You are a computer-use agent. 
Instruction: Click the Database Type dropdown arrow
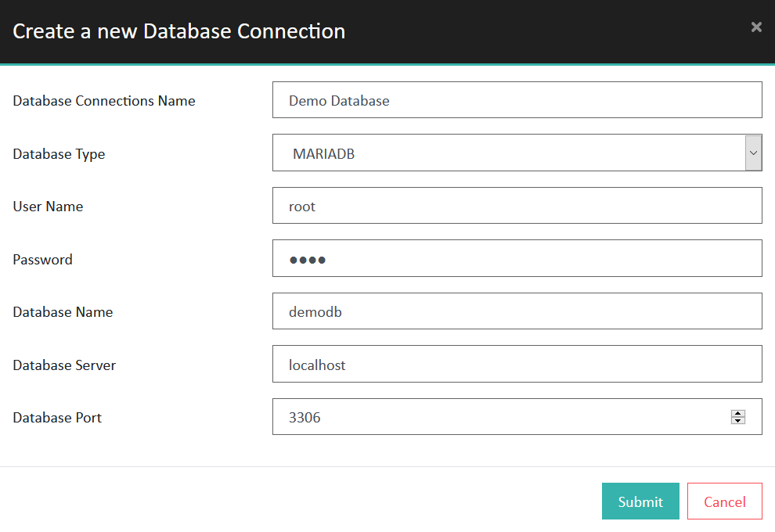click(x=753, y=153)
